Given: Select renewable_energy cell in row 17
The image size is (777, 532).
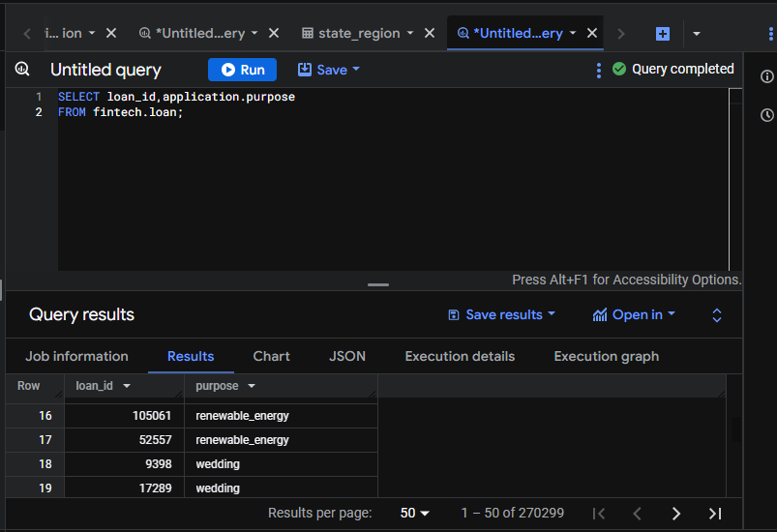Looking at the screenshot, I should click(x=281, y=440).
